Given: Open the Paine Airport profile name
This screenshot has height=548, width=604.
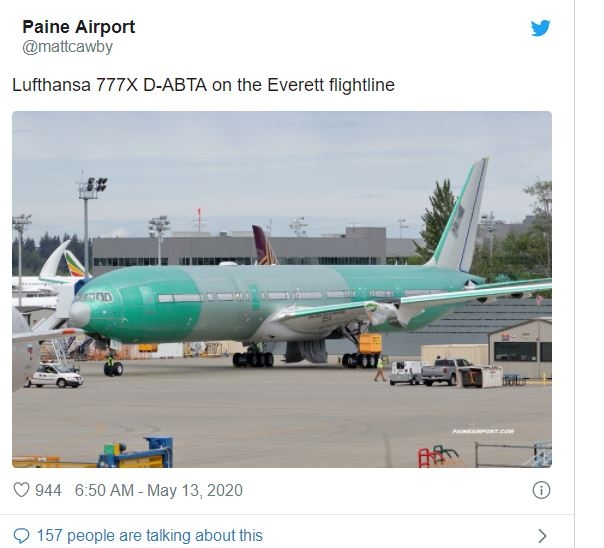Looking at the screenshot, I should [78, 27].
